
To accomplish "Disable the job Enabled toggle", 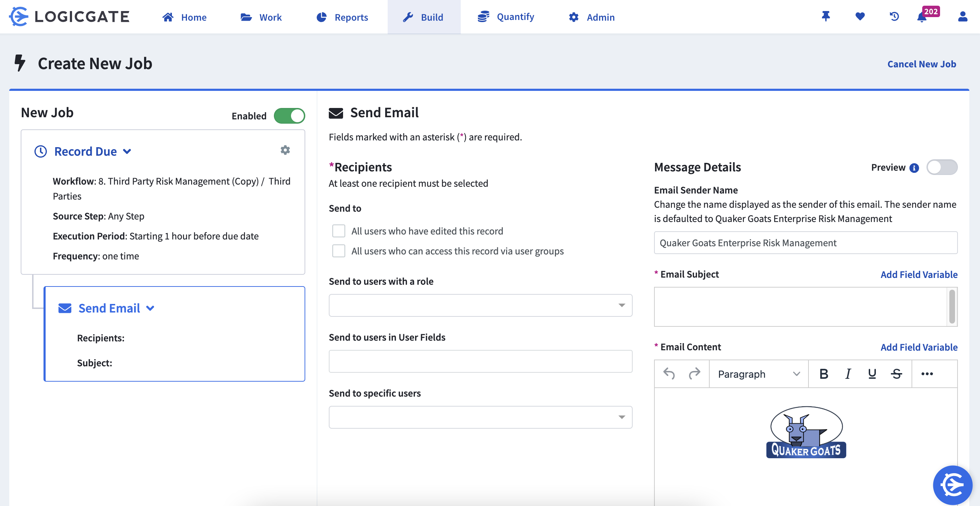I will tap(290, 116).
